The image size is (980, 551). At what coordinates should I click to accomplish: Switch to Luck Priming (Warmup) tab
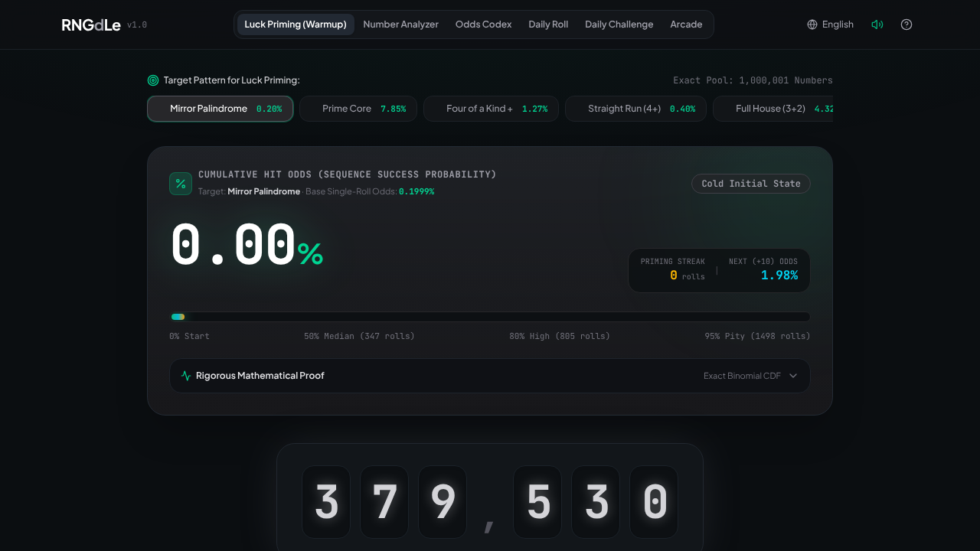pyautogui.click(x=296, y=24)
